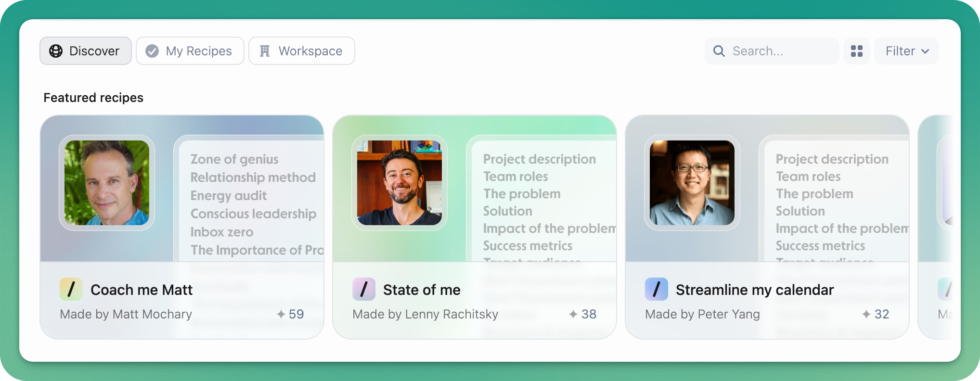The height and width of the screenshot is (381, 980).
Task: Click the sparkle icon next to 32
Action: click(x=866, y=314)
